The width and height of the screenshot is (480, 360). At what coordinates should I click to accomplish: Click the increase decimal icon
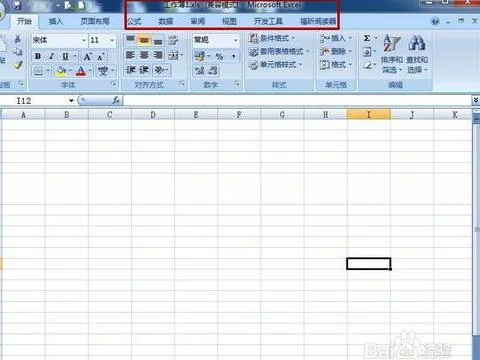pos(200,70)
